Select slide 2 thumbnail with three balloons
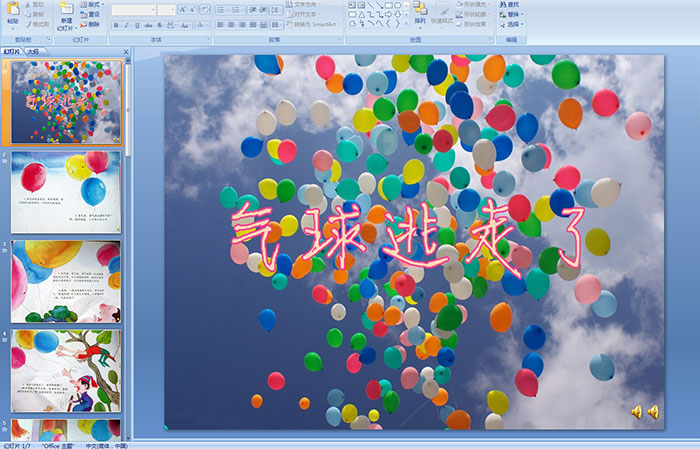Viewport: 700px width, 449px height. (66, 192)
